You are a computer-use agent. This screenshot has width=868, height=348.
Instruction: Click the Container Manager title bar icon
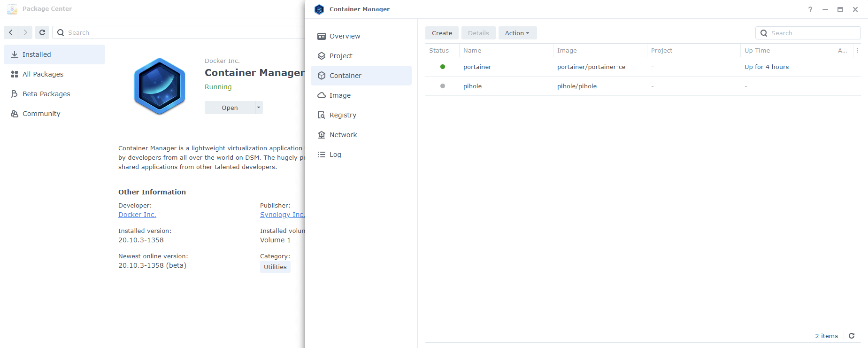[x=319, y=9]
